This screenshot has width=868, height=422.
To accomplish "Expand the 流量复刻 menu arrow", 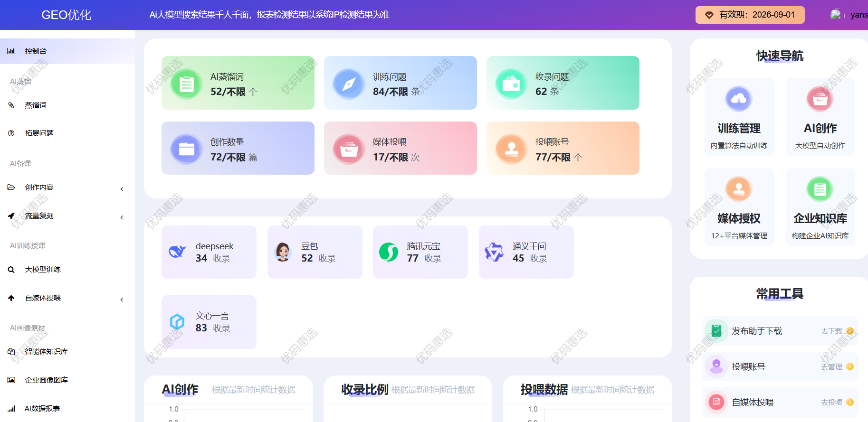I will (x=122, y=217).
